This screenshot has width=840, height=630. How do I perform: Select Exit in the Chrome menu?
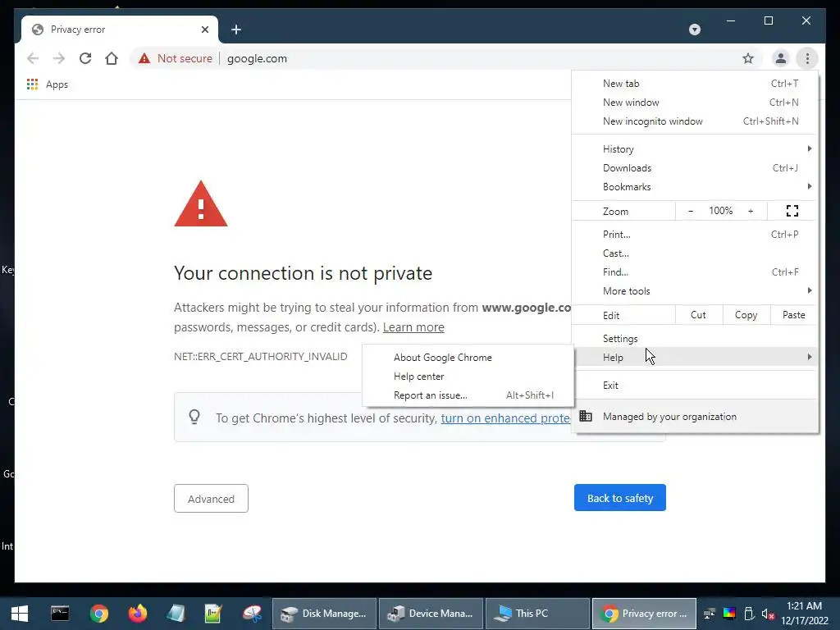point(695,386)
